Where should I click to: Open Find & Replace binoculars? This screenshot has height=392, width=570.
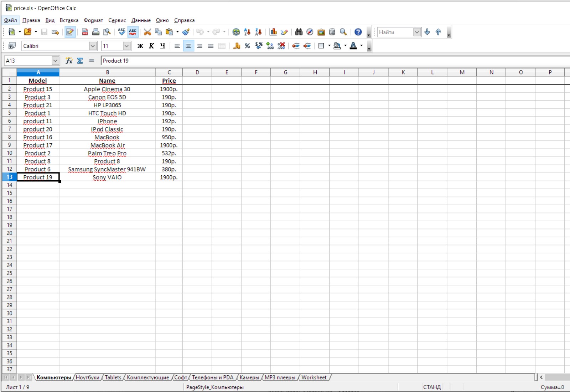pyautogui.click(x=299, y=32)
